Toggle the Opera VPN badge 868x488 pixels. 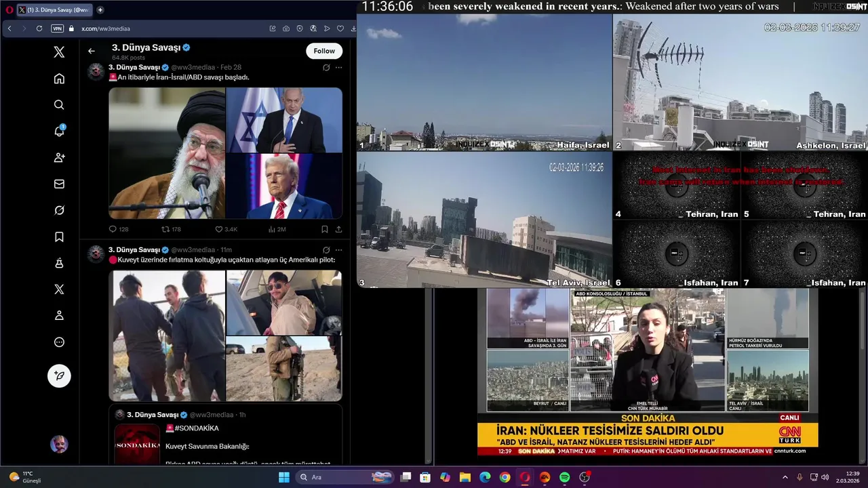tap(57, 28)
